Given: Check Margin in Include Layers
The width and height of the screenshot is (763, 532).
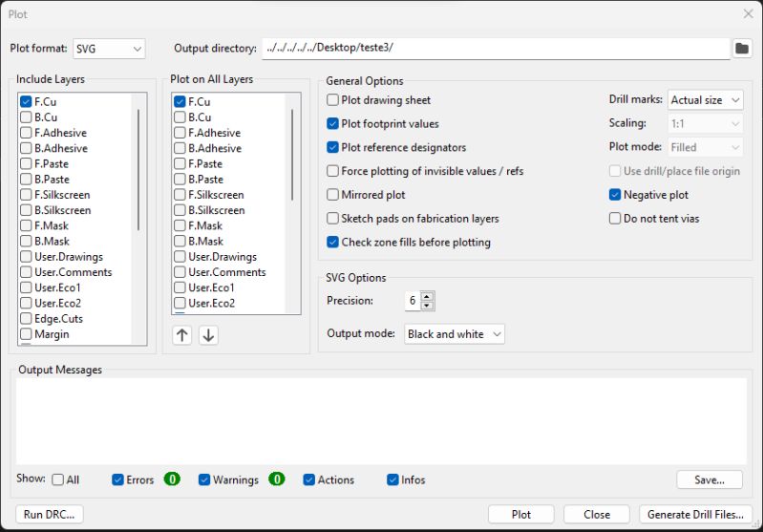Looking at the screenshot, I should pyautogui.click(x=26, y=334).
